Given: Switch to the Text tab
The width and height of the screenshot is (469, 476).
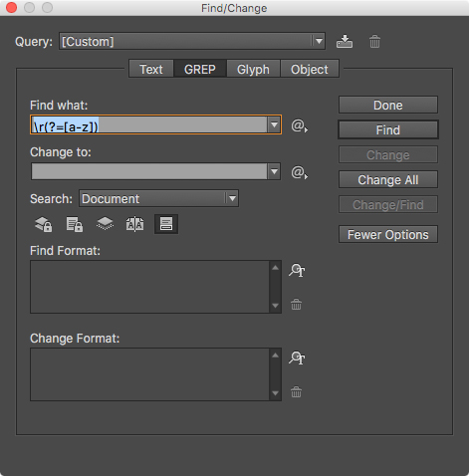Looking at the screenshot, I should (151, 69).
